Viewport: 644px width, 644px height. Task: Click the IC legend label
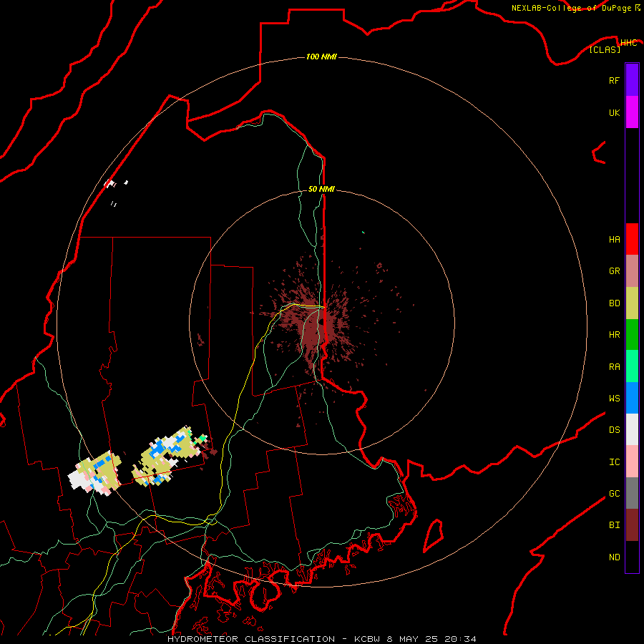(614, 462)
